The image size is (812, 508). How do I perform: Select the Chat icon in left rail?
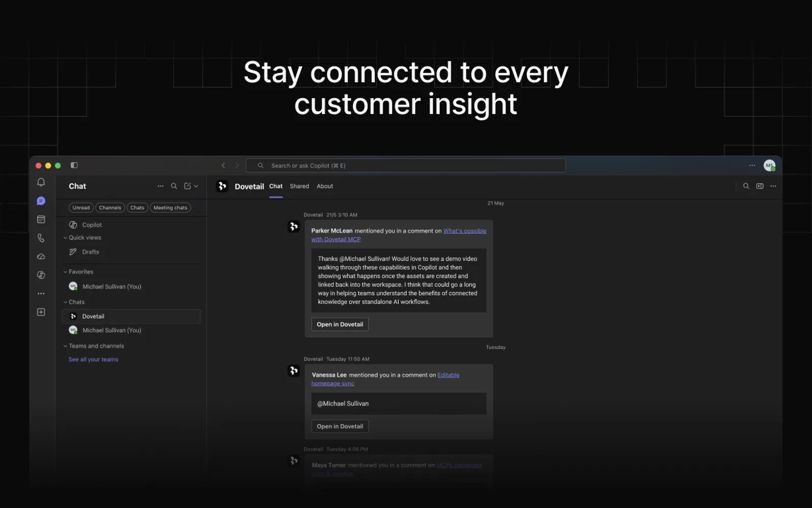tap(41, 201)
